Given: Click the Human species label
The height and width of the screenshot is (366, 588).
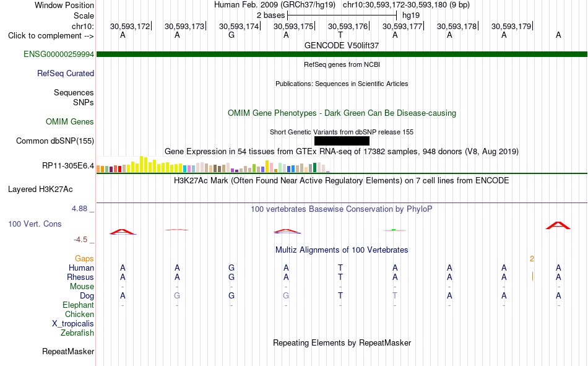Looking at the screenshot, I should (x=81, y=268).
